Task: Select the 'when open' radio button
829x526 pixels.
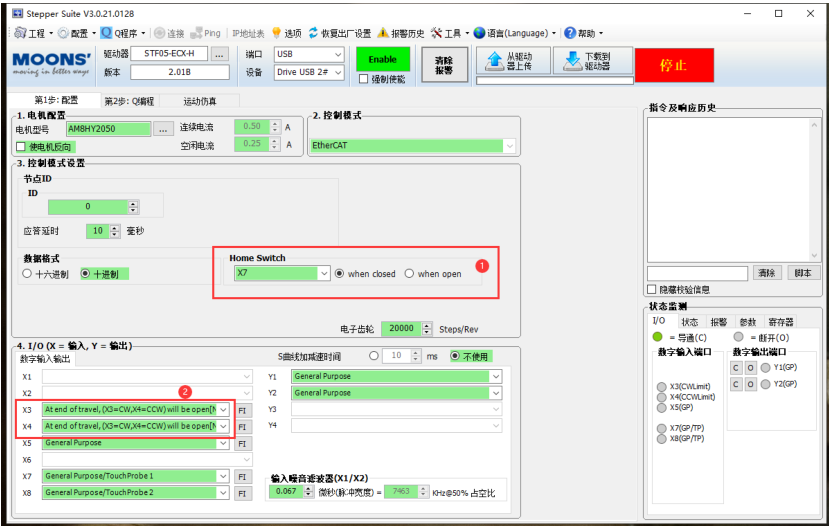Action: point(409,274)
